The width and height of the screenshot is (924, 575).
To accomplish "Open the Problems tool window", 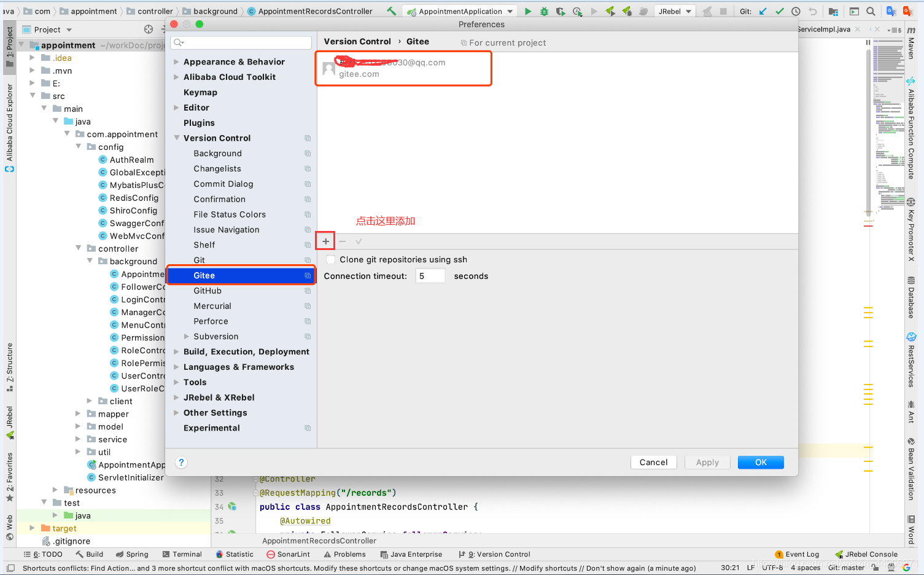I will click(x=344, y=554).
